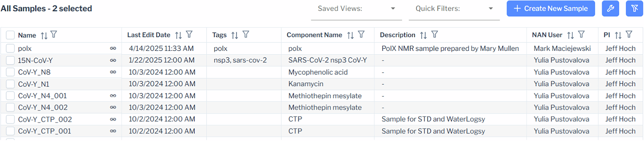Open the CoV-Y_N4_001 sample name
The width and height of the screenshot is (644, 141).
point(42,96)
